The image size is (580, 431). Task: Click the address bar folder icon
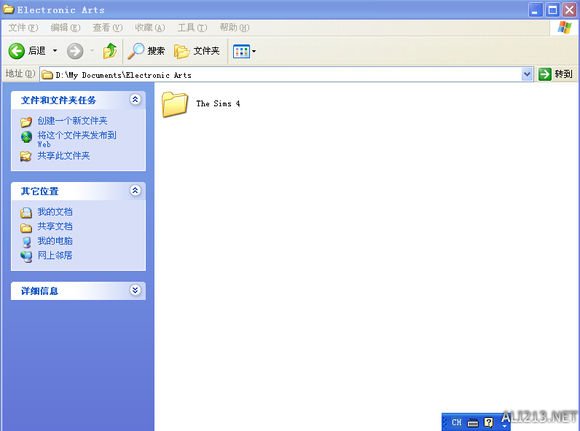(47, 75)
